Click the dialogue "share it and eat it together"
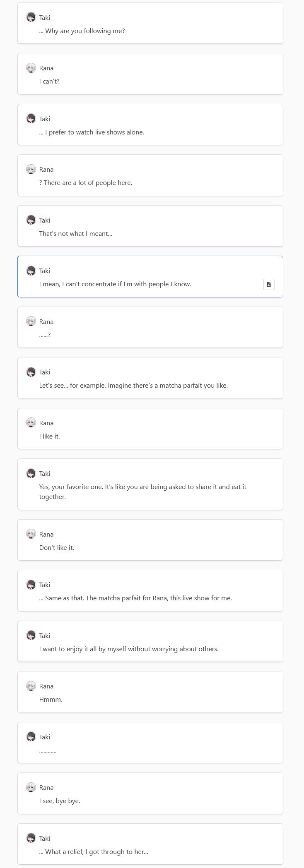This screenshot has height=868, width=304. click(x=142, y=492)
